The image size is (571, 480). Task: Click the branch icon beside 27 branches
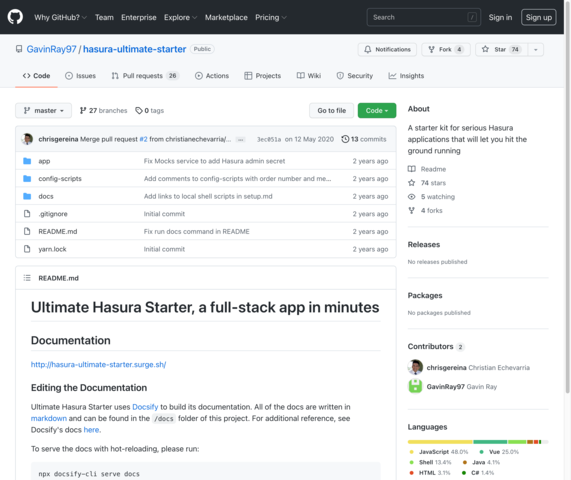click(x=83, y=110)
